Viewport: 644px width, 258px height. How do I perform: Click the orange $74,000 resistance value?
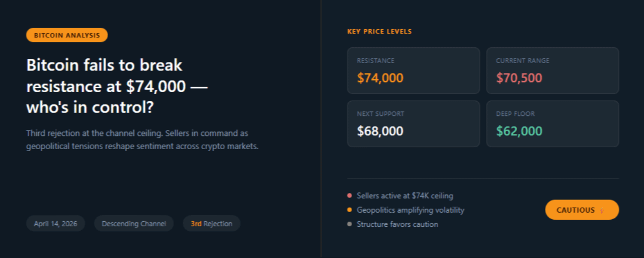(x=380, y=78)
